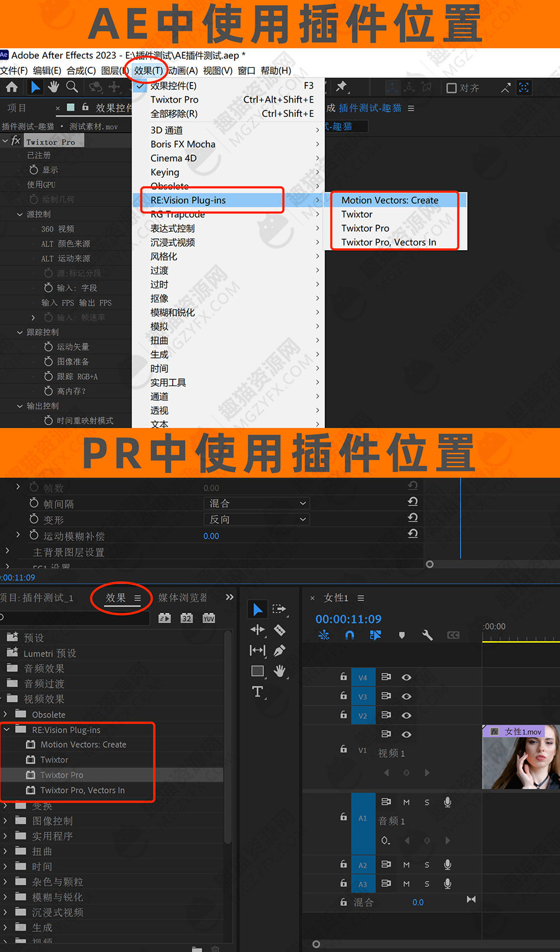Expand the 扭曲 effects folder in Premiere

click(x=6, y=851)
